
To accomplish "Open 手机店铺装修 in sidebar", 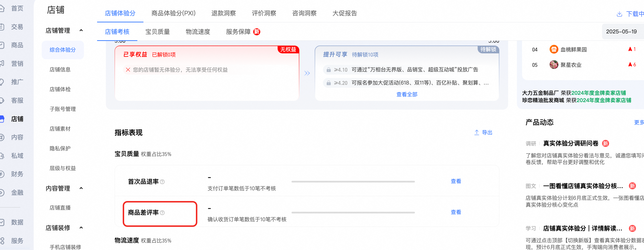I will [x=65, y=247].
